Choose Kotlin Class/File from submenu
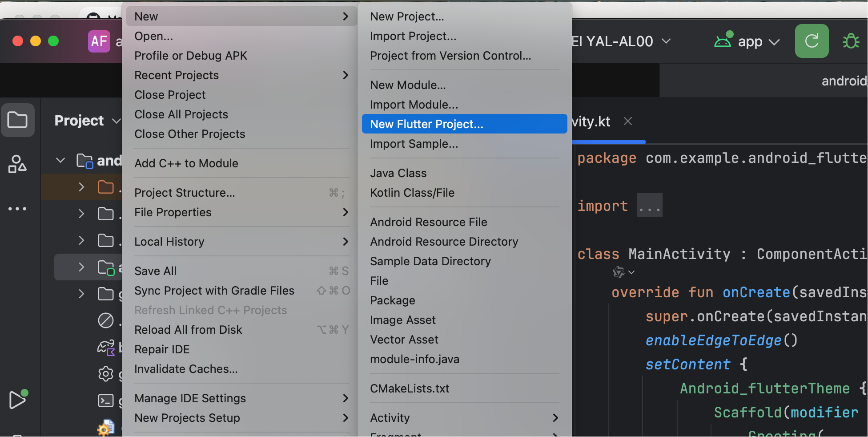Viewport: 868px width, 437px height. tap(412, 193)
